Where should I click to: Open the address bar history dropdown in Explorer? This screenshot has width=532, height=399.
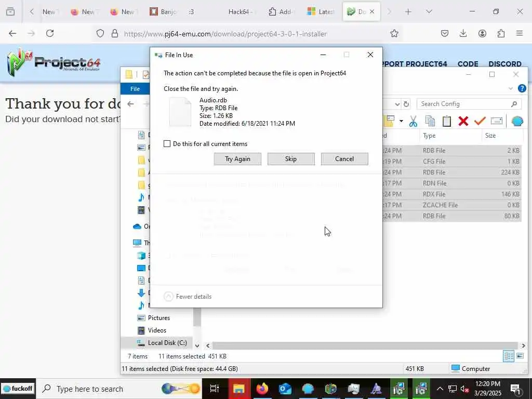coord(397,104)
